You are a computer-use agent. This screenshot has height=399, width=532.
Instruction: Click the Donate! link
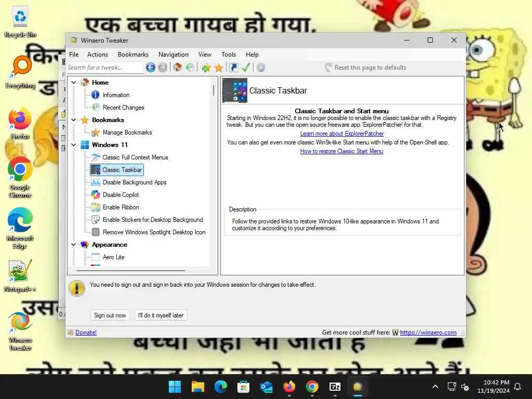(x=86, y=332)
